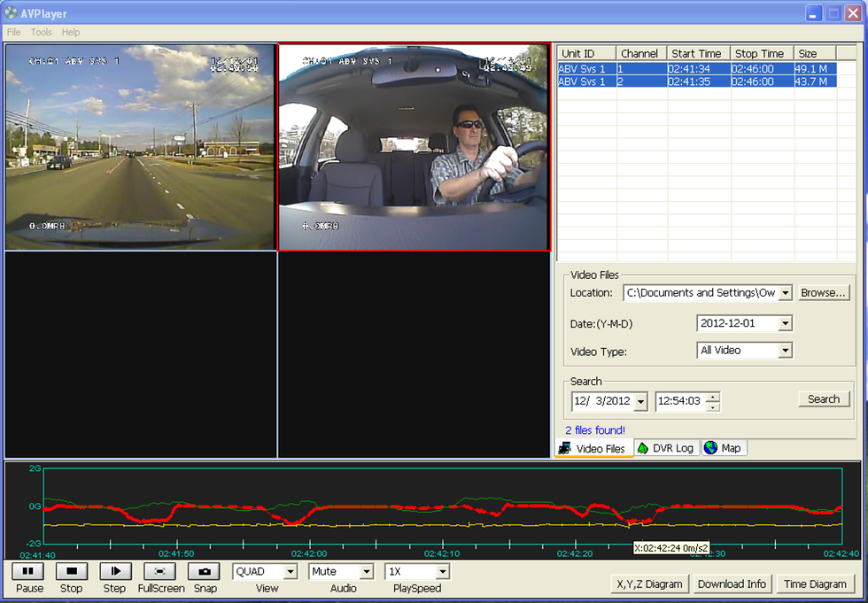This screenshot has height=603, width=868.
Task: Click the Search button
Action: (823, 399)
